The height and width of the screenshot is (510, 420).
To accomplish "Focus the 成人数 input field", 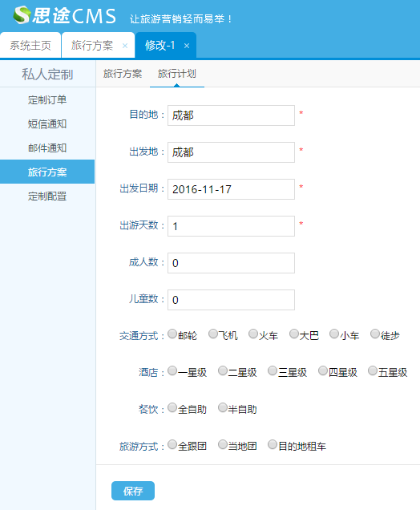I will click(x=231, y=263).
